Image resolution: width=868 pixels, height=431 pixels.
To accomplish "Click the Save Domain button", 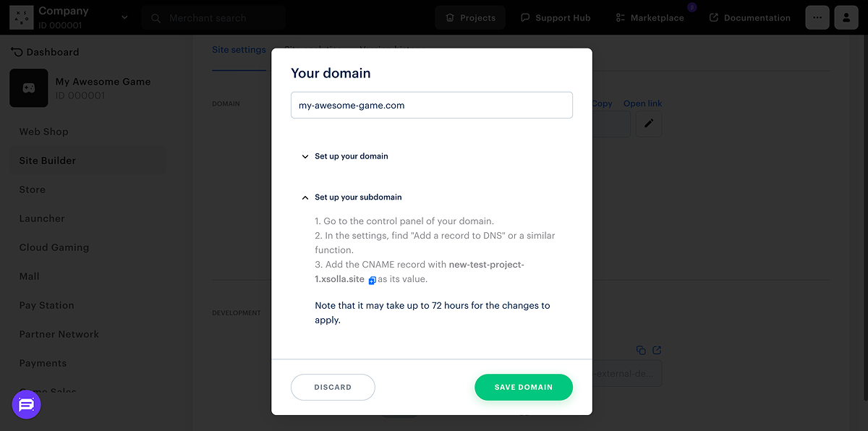I will tap(523, 387).
